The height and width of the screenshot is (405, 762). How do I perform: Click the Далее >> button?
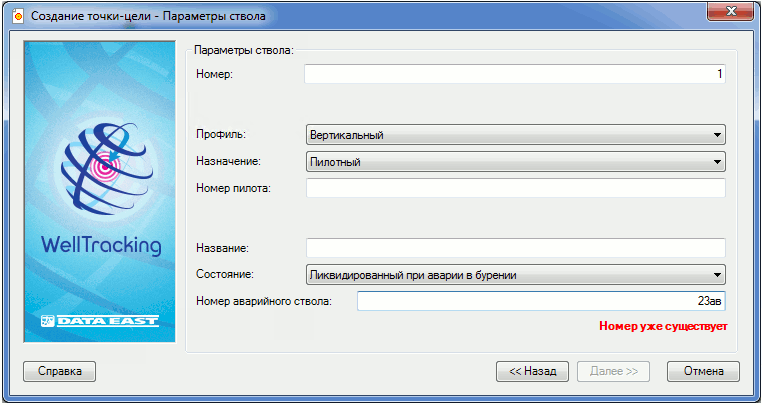click(x=614, y=371)
